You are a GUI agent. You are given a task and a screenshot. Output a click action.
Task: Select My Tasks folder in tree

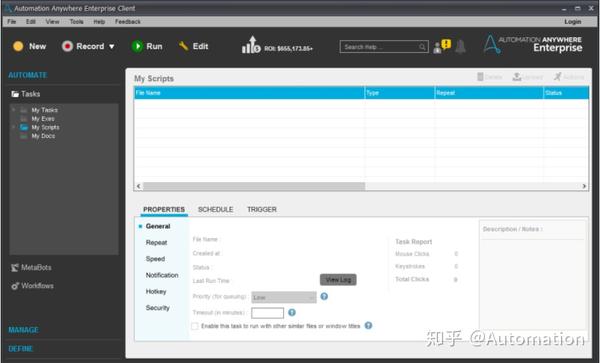click(x=44, y=110)
